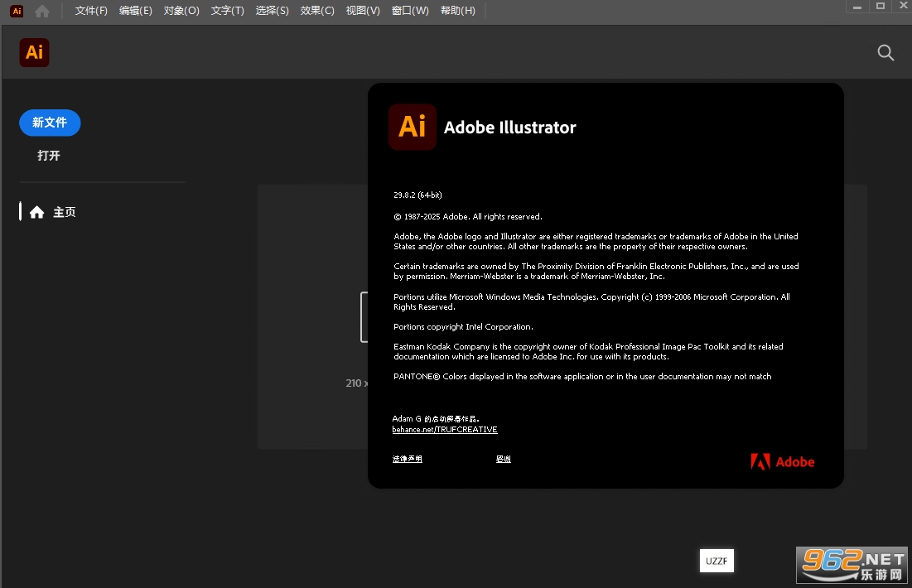Image resolution: width=912 pixels, height=588 pixels.
Task: Click the Ai logo in About dialog
Action: (413, 127)
